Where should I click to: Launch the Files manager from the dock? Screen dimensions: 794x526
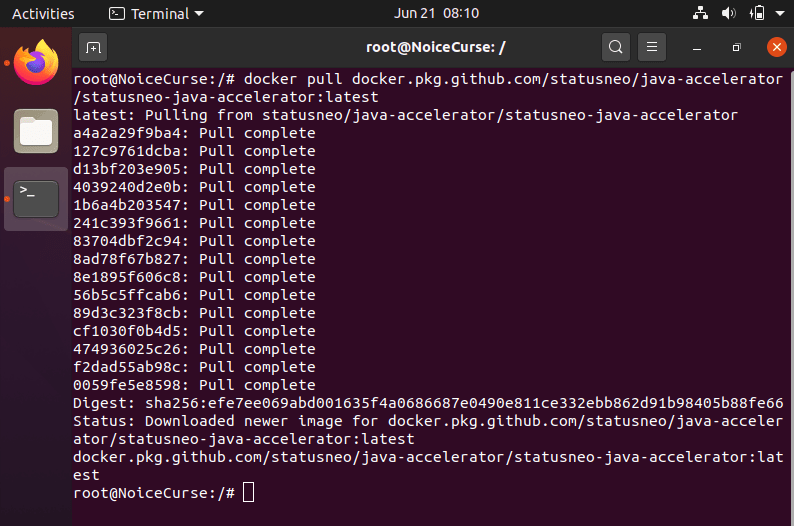(x=36, y=130)
